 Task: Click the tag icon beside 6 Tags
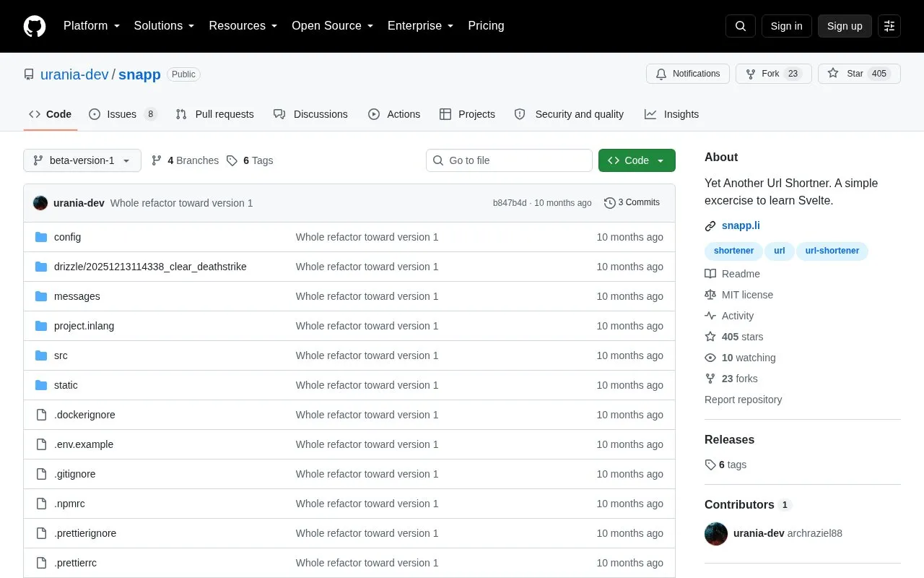(x=232, y=160)
